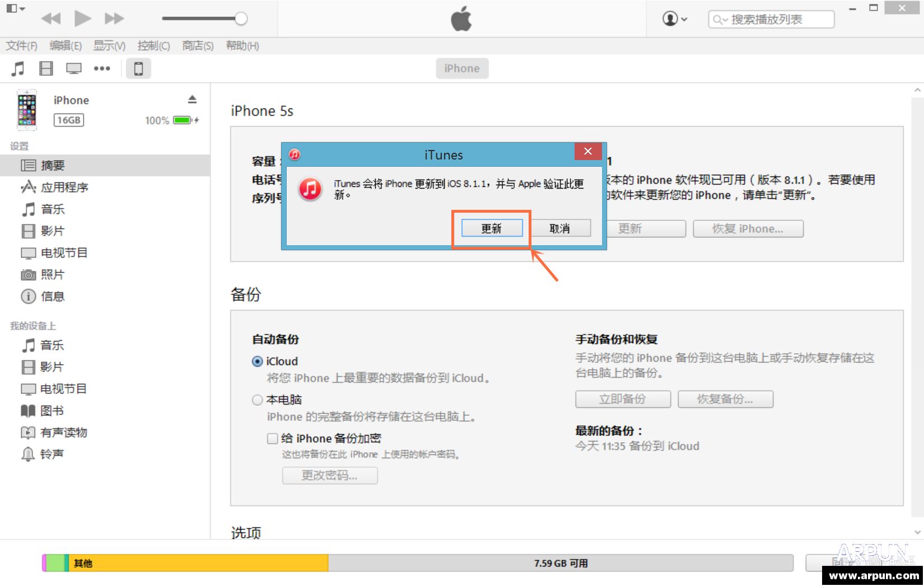Select the Music icon in the media picker
Viewport: 924px width, 586px height.
[17, 68]
